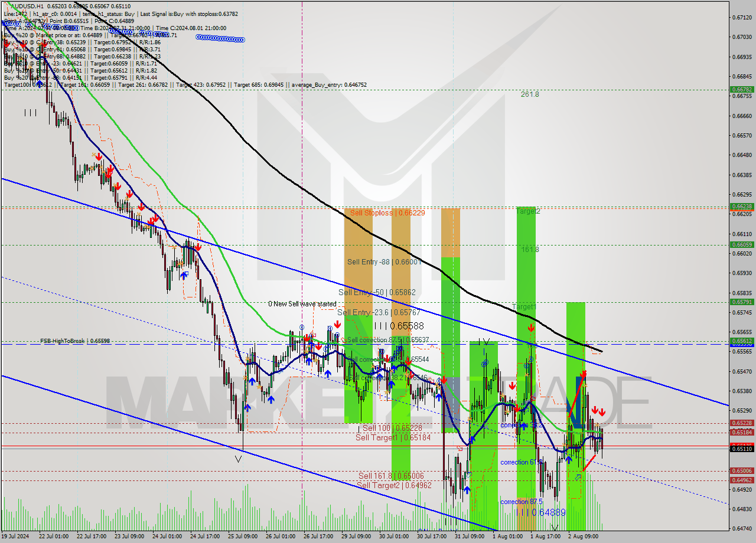
Task: Click the 261.8 Fibonacci level label
Action: point(530,94)
